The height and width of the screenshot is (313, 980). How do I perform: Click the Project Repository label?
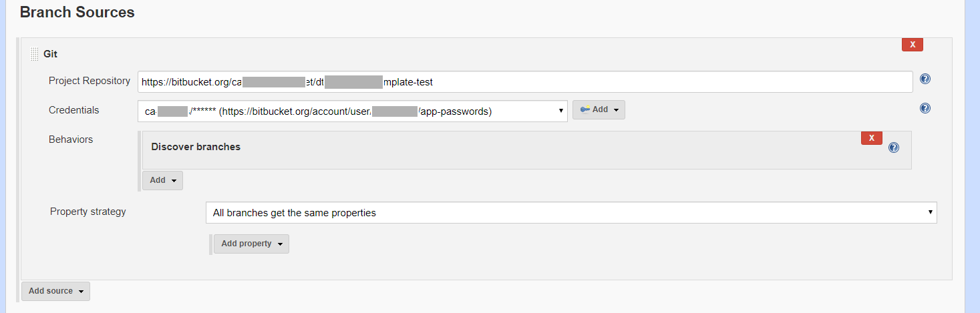(90, 81)
